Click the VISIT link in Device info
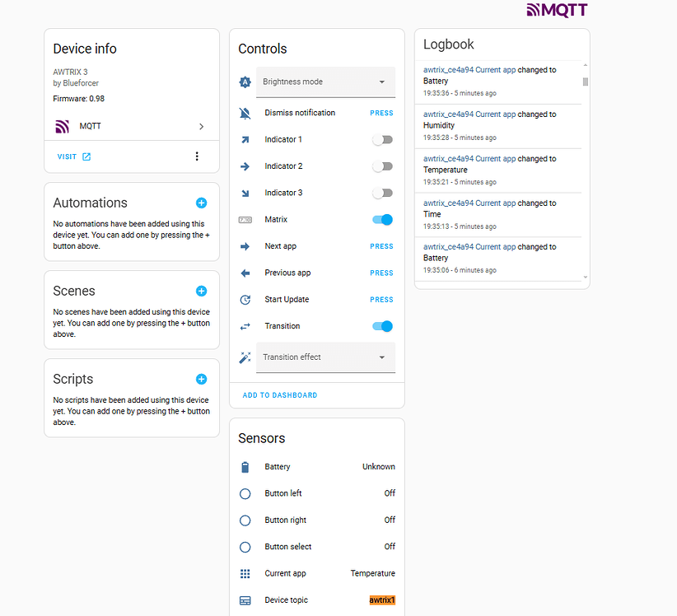This screenshot has width=677, height=616. pos(73,156)
